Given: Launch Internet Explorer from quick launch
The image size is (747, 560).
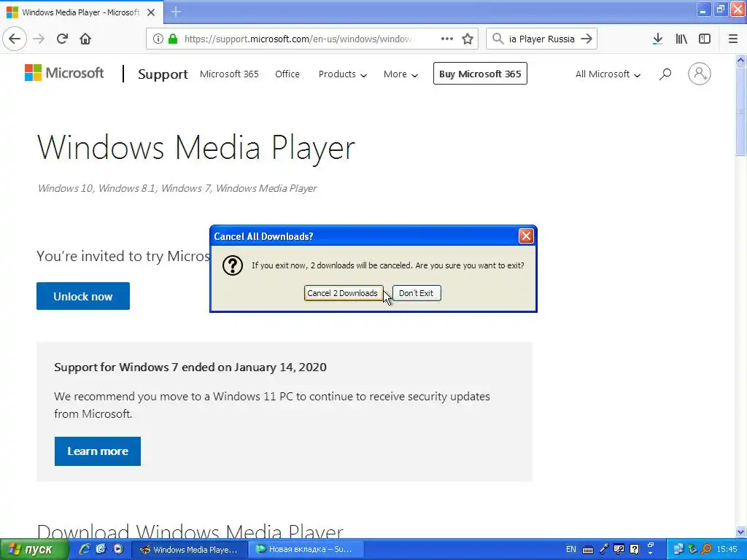Looking at the screenshot, I should point(85,549).
